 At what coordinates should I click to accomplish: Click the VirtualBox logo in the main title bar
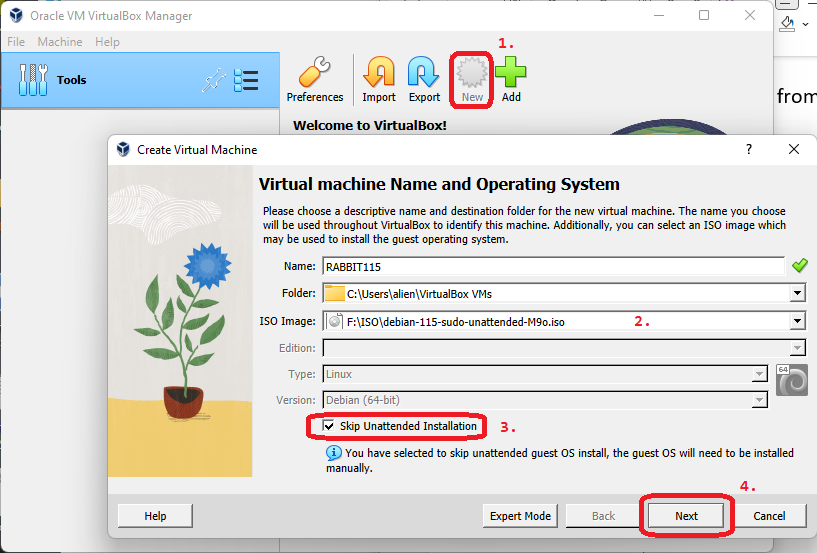(x=16, y=16)
